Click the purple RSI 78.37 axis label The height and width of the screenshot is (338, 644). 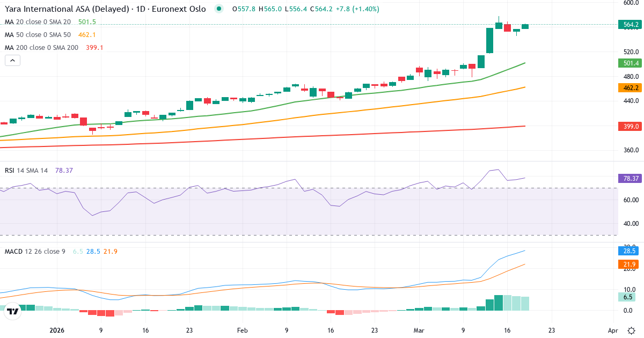click(628, 179)
